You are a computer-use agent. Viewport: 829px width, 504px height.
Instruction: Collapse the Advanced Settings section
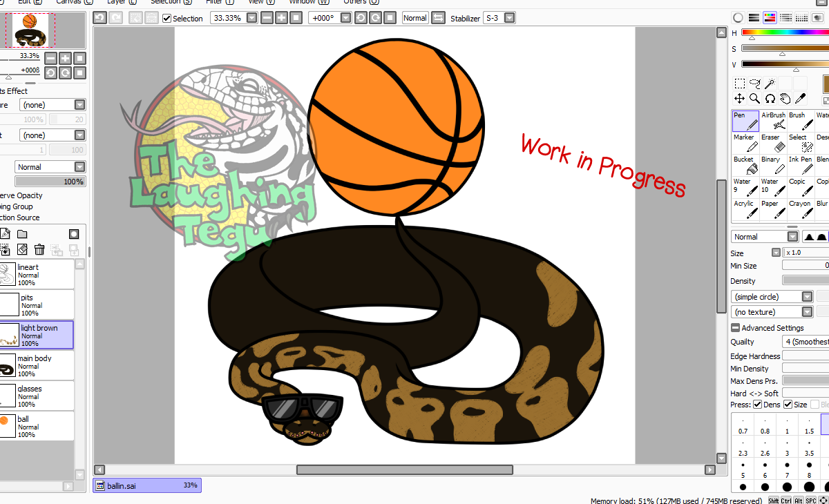[735, 328]
